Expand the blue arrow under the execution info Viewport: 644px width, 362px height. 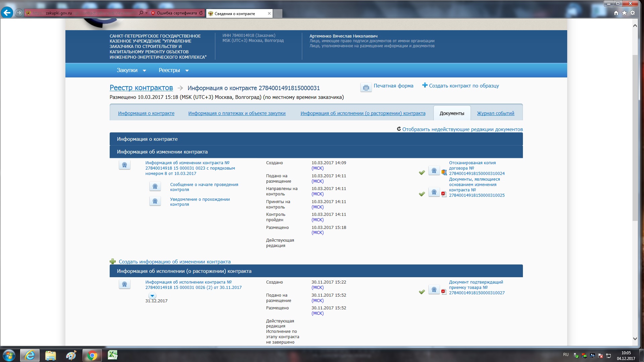pyautogui.click(x=152, y=296)
